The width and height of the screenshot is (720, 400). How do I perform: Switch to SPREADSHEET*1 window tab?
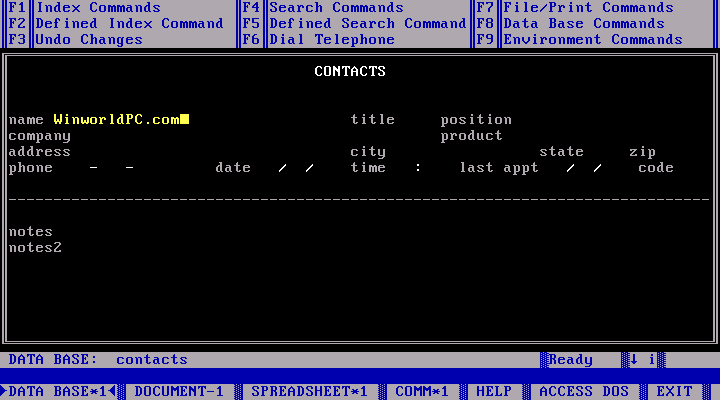click(309, 391)
